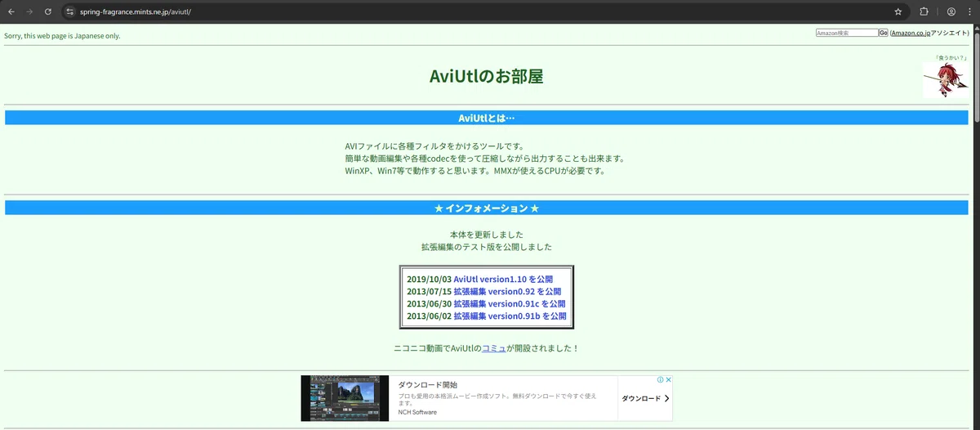980x430 pixels.
Task: Go back to the previous page
Action: (11, 11)
